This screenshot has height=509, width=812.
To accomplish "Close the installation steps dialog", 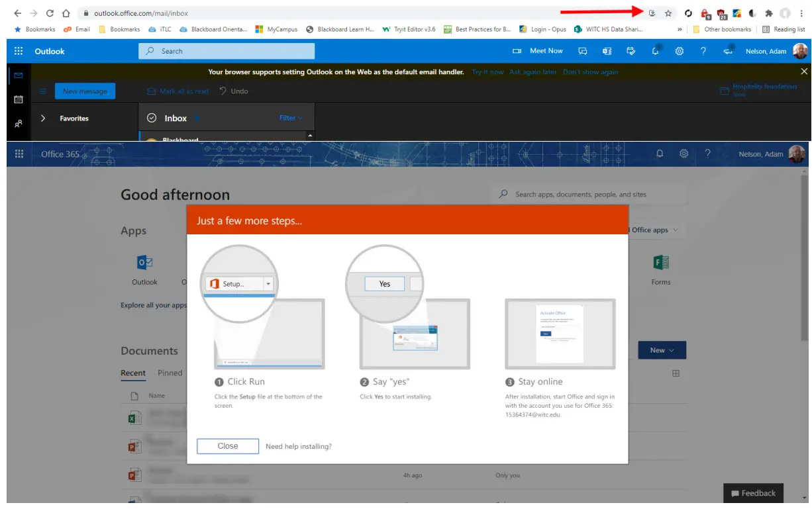I will click(x=227, y=446).
